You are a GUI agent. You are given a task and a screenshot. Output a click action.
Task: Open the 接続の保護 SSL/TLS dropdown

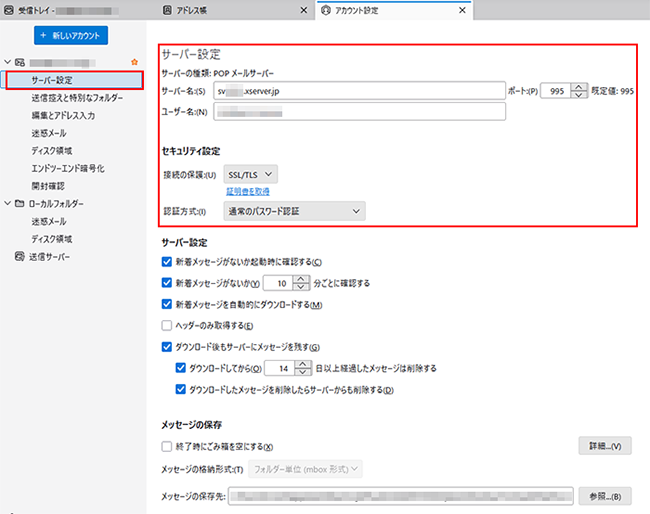(x=250, y=175)
